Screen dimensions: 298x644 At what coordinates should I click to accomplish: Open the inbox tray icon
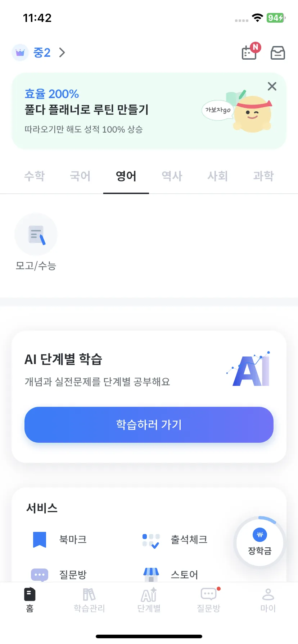click(277, 53)
